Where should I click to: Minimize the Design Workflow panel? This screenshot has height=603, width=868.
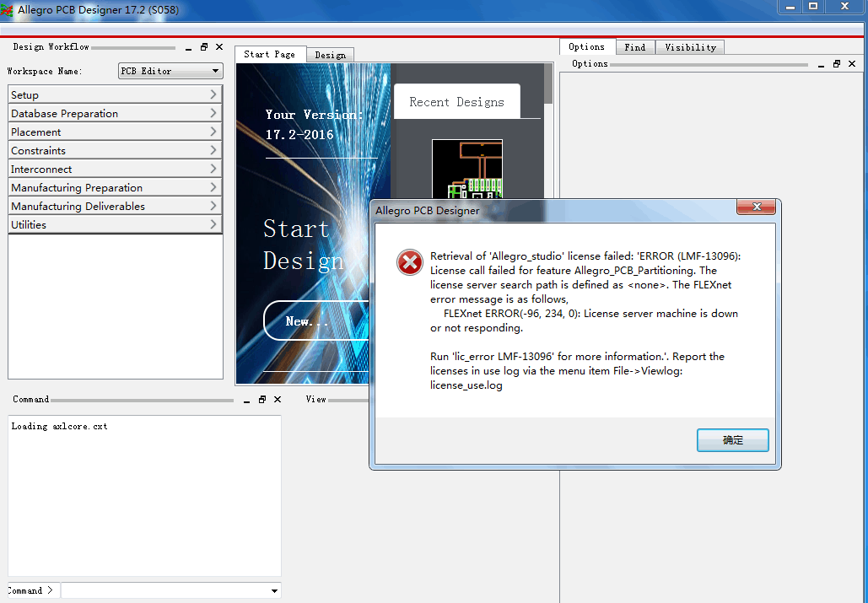click(188, 47)
